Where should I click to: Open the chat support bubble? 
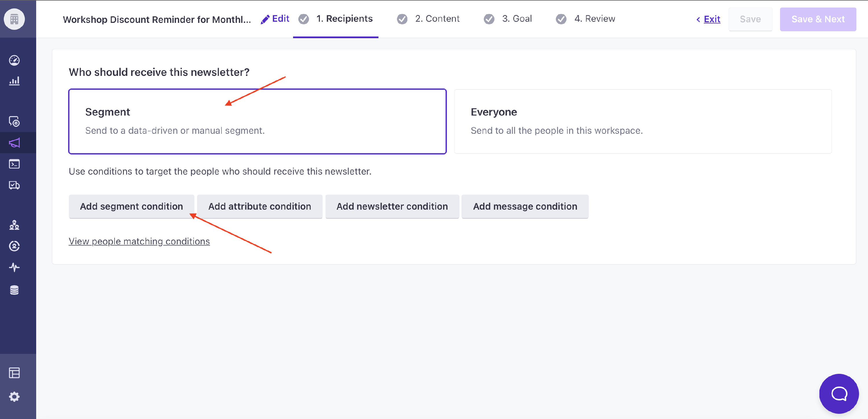[x=839, y=393]
